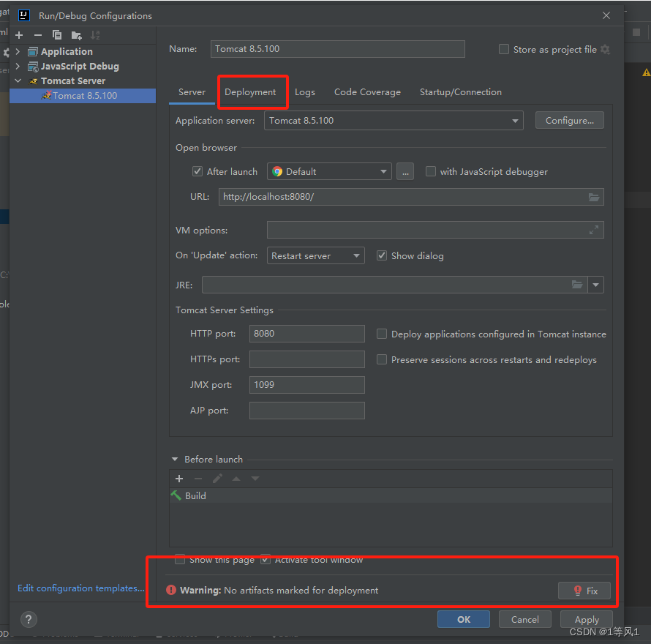Viewport: 651px width, 644px height.
Task: Close the Run/Debug Configurations dialog
Action: coord(606,15)
